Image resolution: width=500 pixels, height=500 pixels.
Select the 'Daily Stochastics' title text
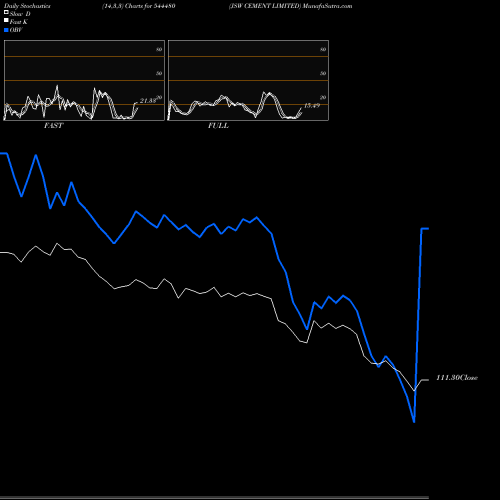(x=27, y=6)
